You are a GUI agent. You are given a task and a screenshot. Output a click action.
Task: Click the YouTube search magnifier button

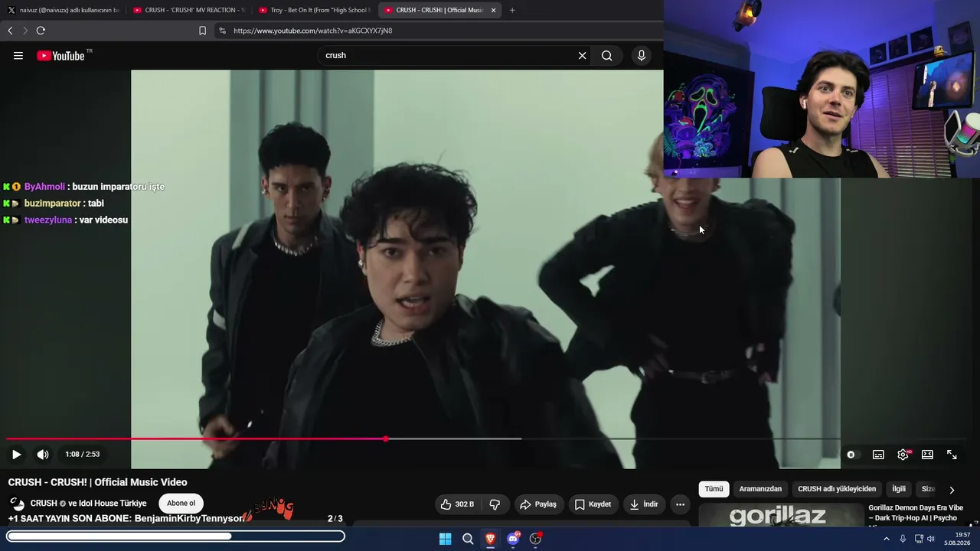[x=606, y=55]
